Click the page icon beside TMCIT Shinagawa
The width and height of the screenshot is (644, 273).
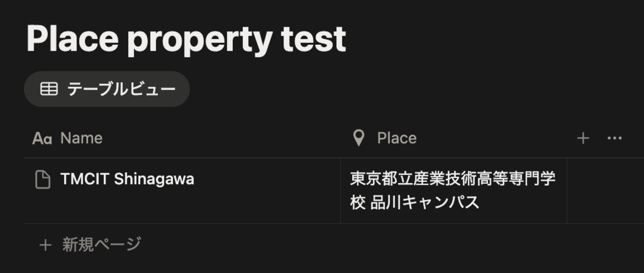[x=43, y=179]
